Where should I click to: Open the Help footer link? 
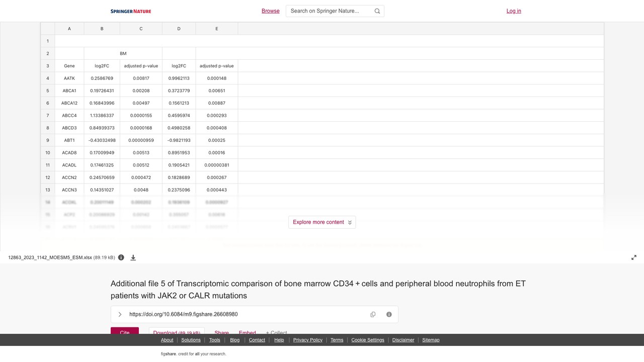(x=279, y=340)
